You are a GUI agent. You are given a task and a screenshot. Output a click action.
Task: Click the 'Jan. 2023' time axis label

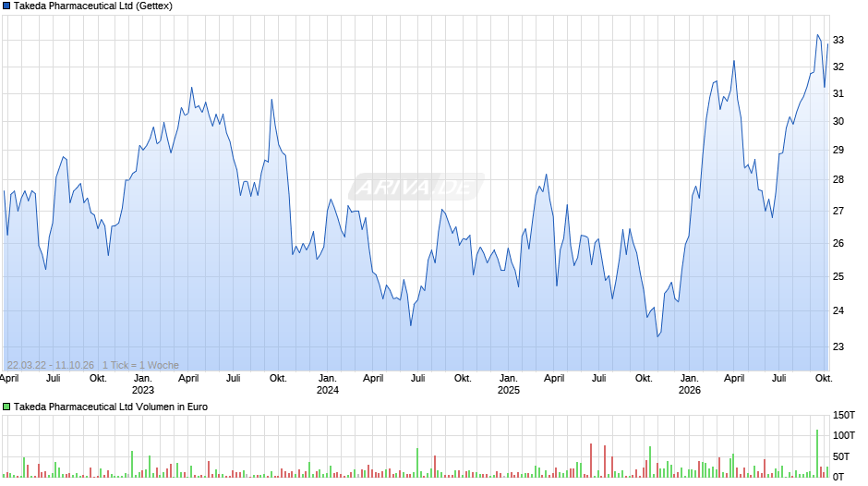pyautogui.click(x=143, y=384)
